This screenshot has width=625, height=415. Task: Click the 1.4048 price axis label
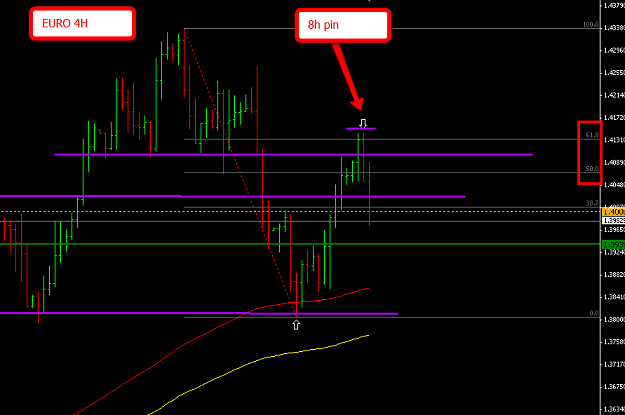(614, 185)
